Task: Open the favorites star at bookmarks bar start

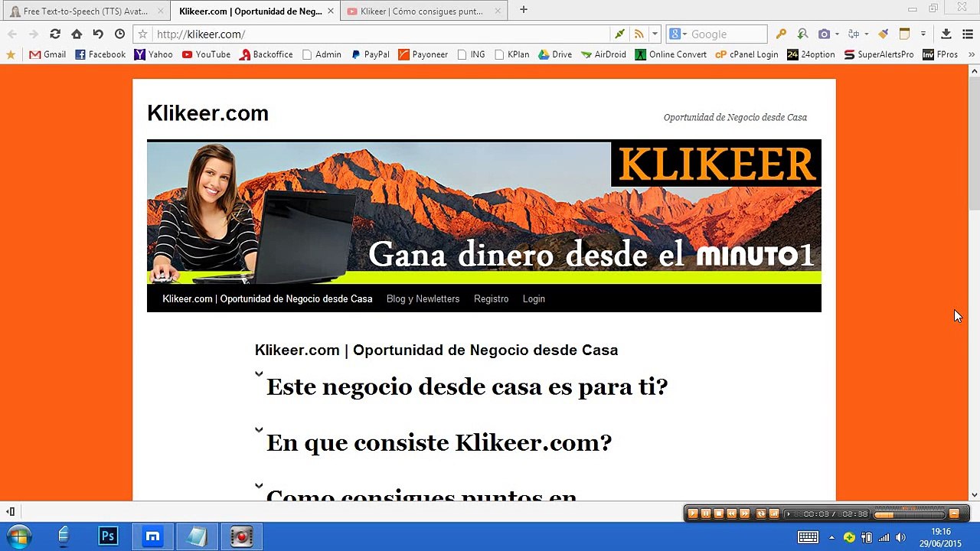Action: 11,54
